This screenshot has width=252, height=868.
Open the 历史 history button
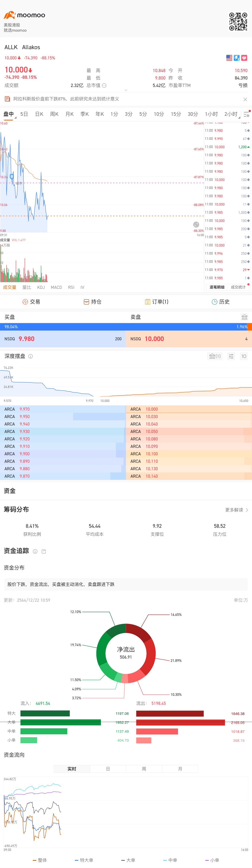coord(221,302)
